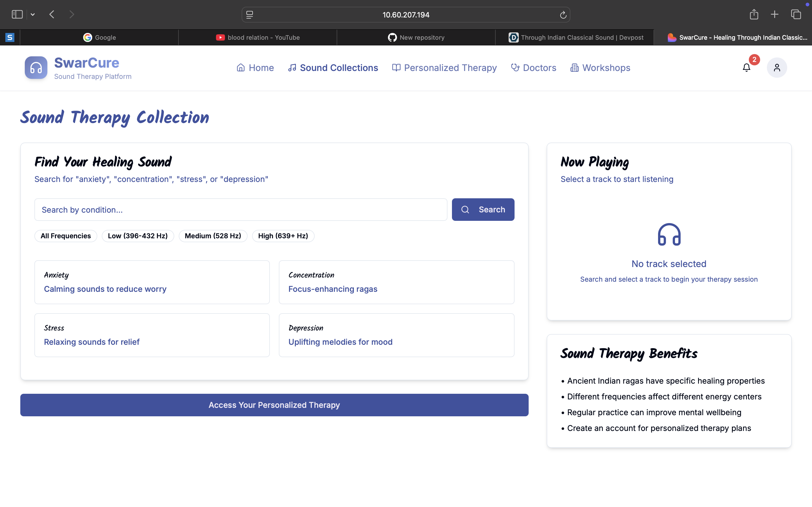Expand the sidebar dropdown chevron
Screen dimensions: 812x507
tap(32, 14)
